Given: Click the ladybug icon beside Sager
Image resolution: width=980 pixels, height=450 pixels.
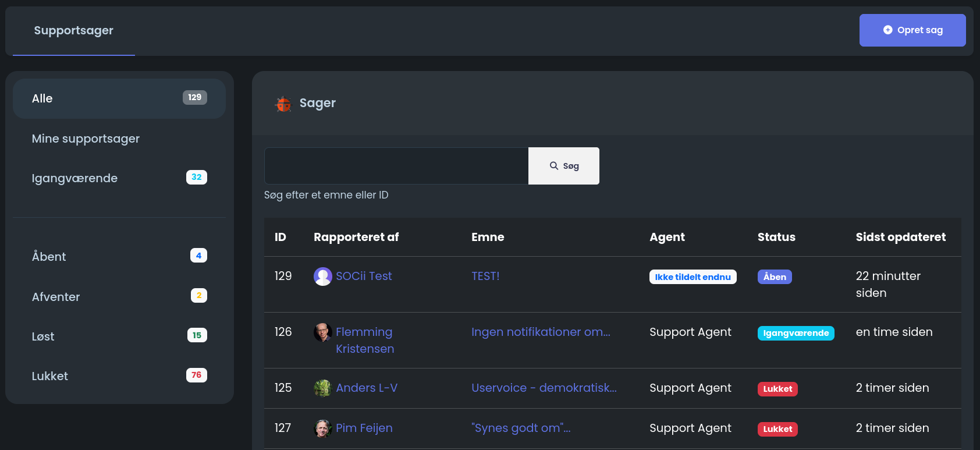Looking at the screenshot, I should [x=283, y=104].
